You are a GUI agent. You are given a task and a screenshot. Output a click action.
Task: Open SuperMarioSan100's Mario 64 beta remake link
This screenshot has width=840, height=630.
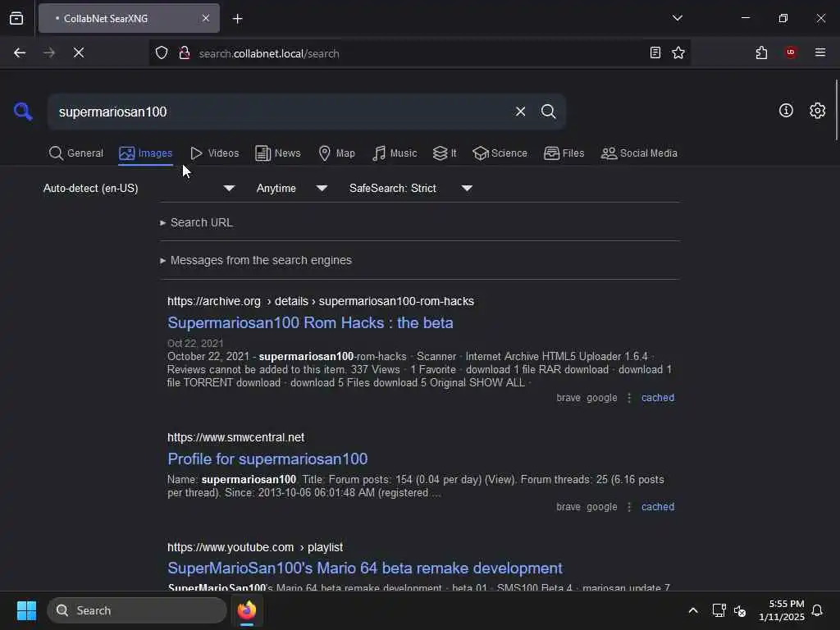coord(365,568)
